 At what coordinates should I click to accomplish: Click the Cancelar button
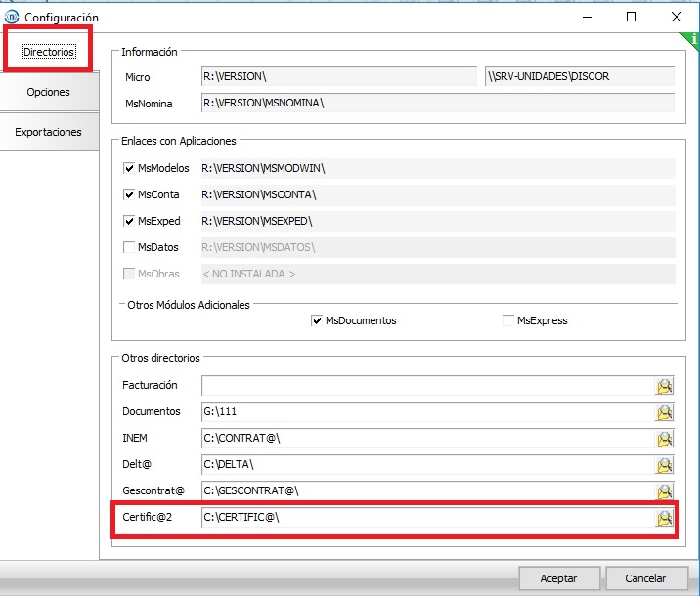coord(646,578)
